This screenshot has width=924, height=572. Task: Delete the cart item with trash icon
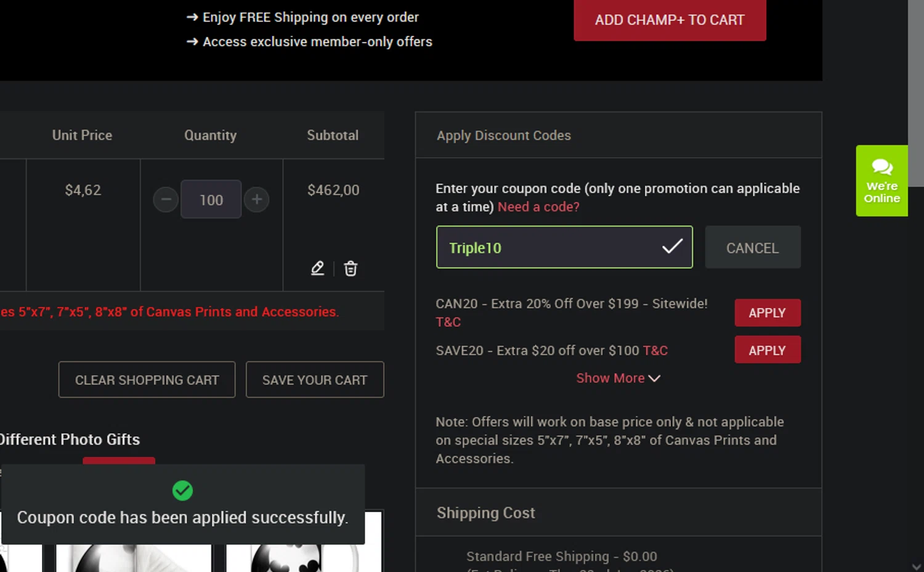pyautogui.click(x=351, y=268)
